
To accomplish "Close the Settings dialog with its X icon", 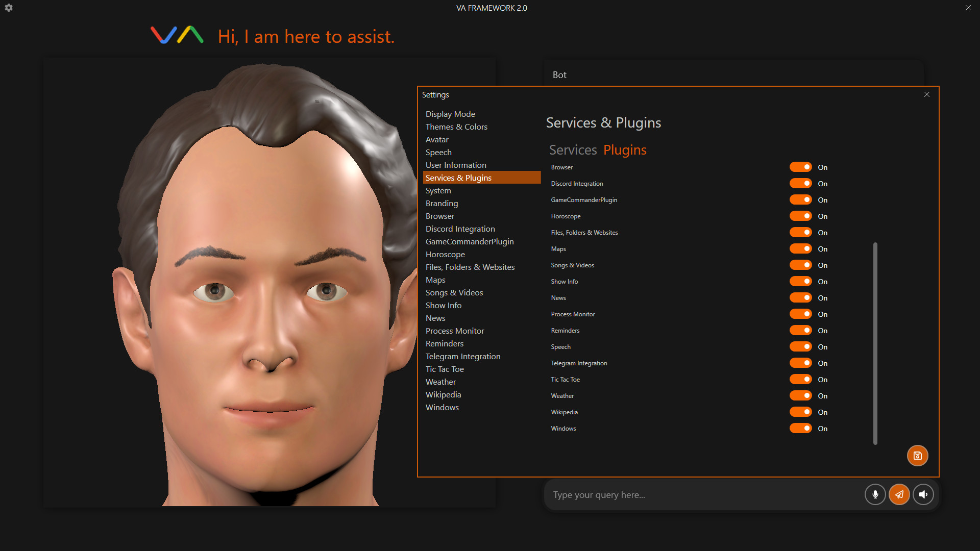I will [x=927, y=94].
